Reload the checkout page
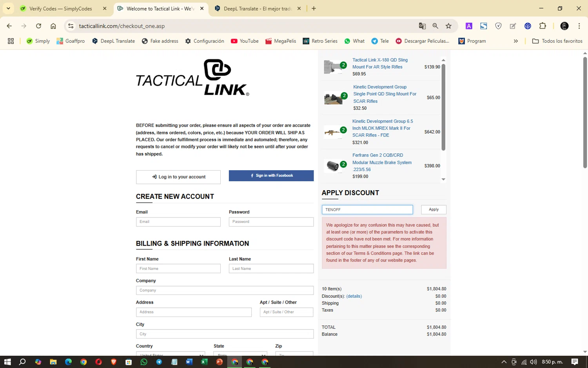Screen dimensions: 588x368 pos(38,26)
